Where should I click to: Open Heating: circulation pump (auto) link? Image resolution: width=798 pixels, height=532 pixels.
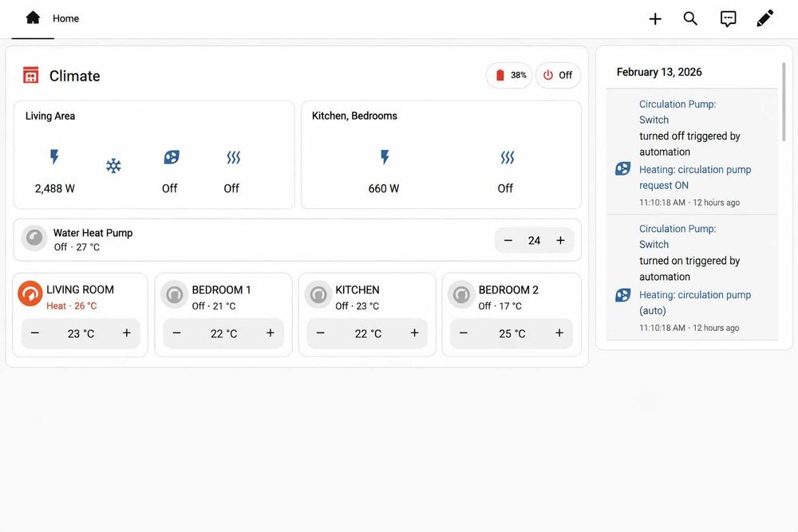click(x=695, y=302)
